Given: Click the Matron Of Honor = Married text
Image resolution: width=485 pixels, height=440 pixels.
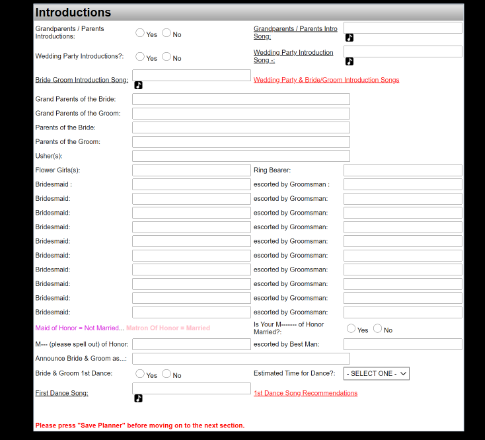Looking at the screenshot, I should (x=168, y=328).
